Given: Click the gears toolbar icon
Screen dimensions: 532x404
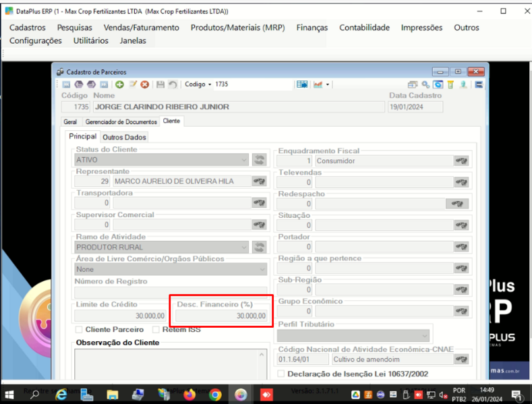Looking at the screenshot, I should [425, 84].
